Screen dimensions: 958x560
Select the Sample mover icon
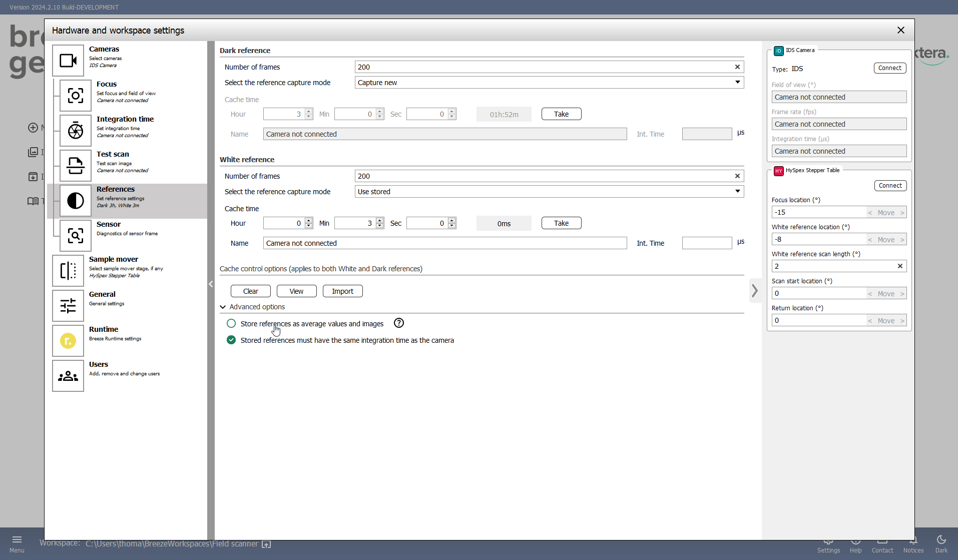pos(68,271)
